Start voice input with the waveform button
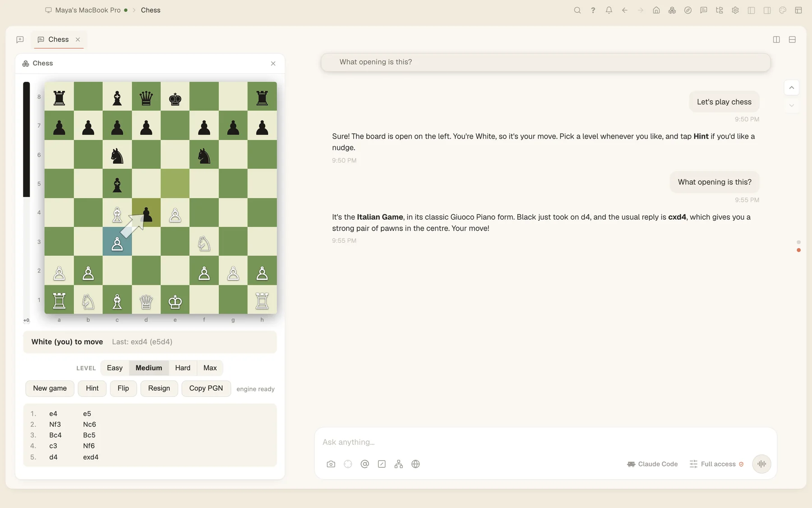 pos(761,464)
